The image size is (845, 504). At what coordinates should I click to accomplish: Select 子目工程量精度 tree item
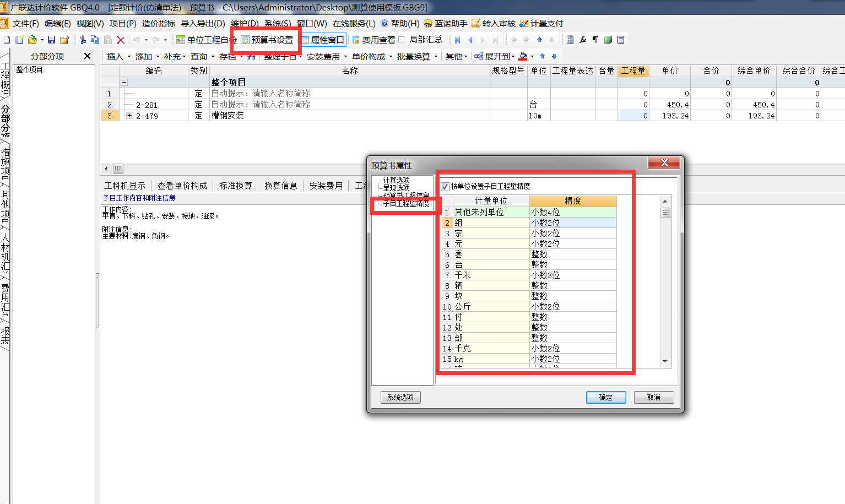click(x=406, y=203)
